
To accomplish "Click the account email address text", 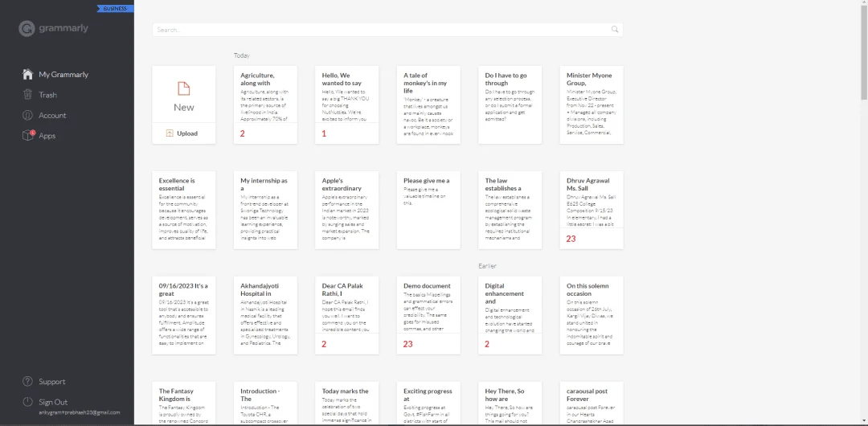I will coord(79,412).
